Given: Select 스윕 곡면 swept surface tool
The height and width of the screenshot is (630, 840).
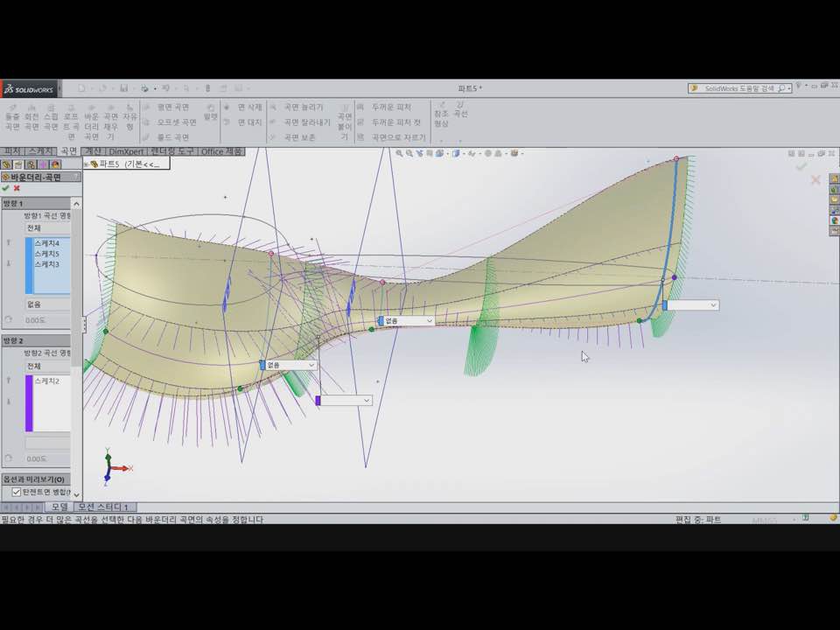Looking at the screenshot, I should (x=51, y=118).
